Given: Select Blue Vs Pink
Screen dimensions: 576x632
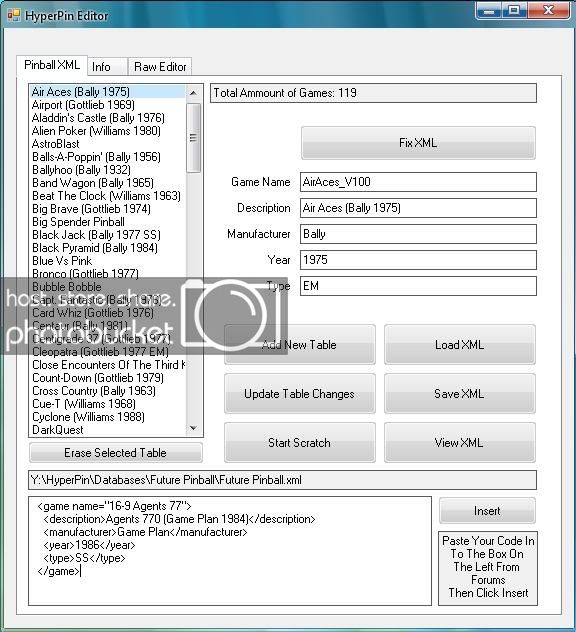Looking at the screenshot, I should 108,261.
